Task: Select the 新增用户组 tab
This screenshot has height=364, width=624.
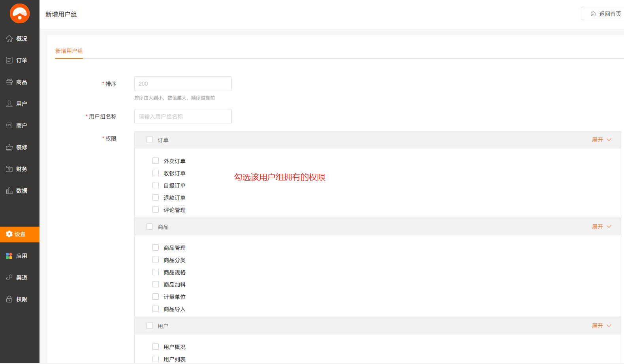Action: click(x=69, y=51)
